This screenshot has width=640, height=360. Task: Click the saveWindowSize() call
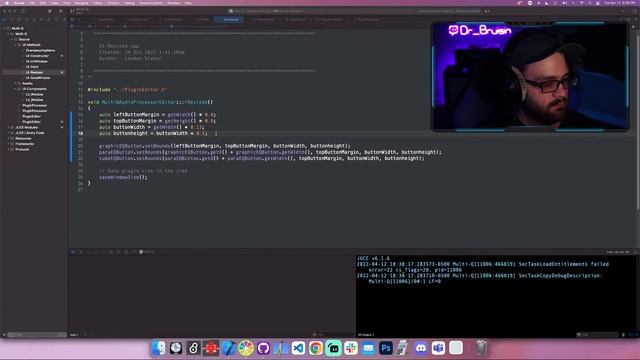click(x=123, y=177)
